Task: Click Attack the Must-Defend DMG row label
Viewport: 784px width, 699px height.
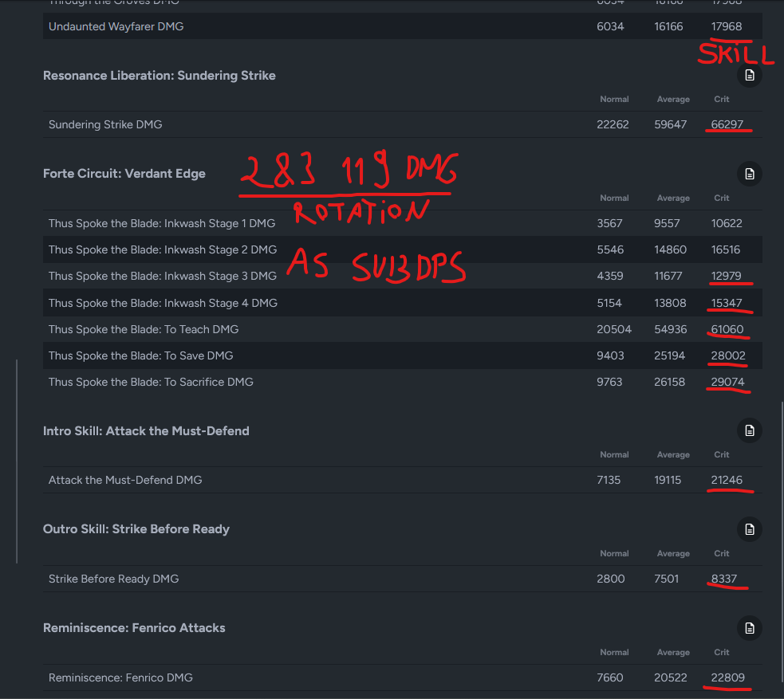Action: 125,480
